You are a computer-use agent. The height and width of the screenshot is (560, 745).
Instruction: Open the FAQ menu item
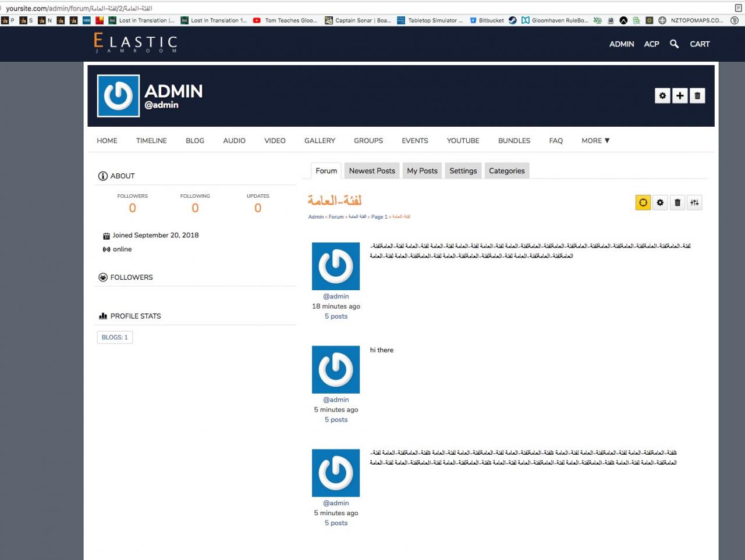tap(556, 141)
